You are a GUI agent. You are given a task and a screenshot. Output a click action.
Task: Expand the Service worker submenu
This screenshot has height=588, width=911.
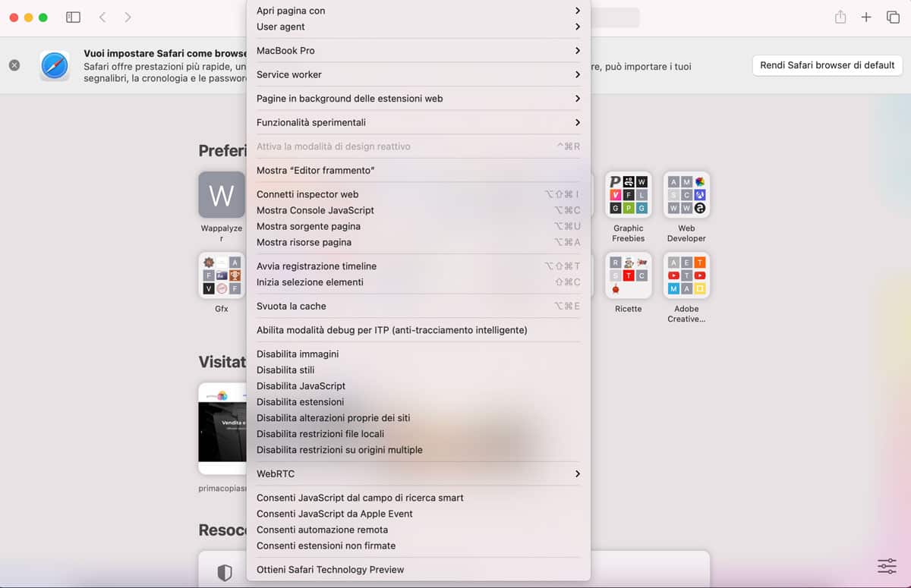[418, 74]
